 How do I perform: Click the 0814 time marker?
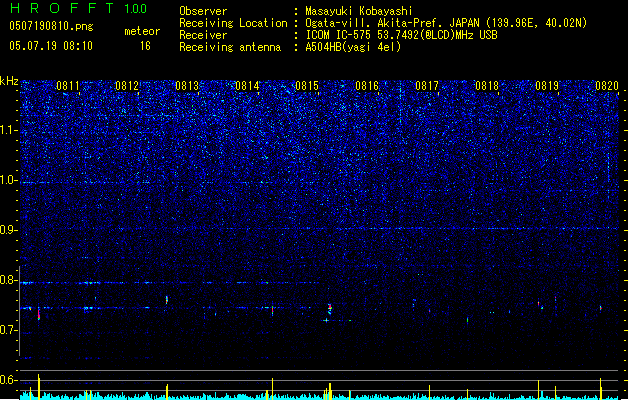point(247,86)
